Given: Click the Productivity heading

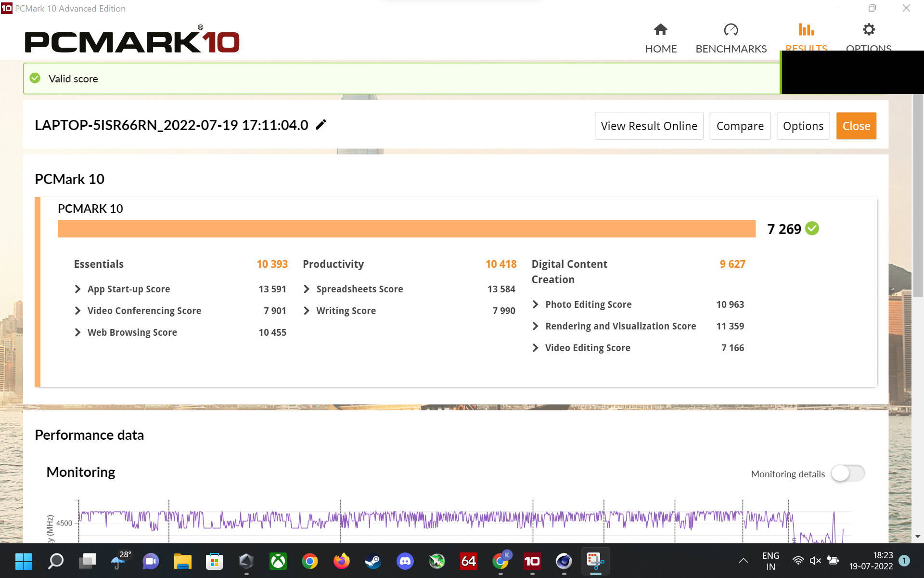Looking at the screenshot, I should point(333,264).
